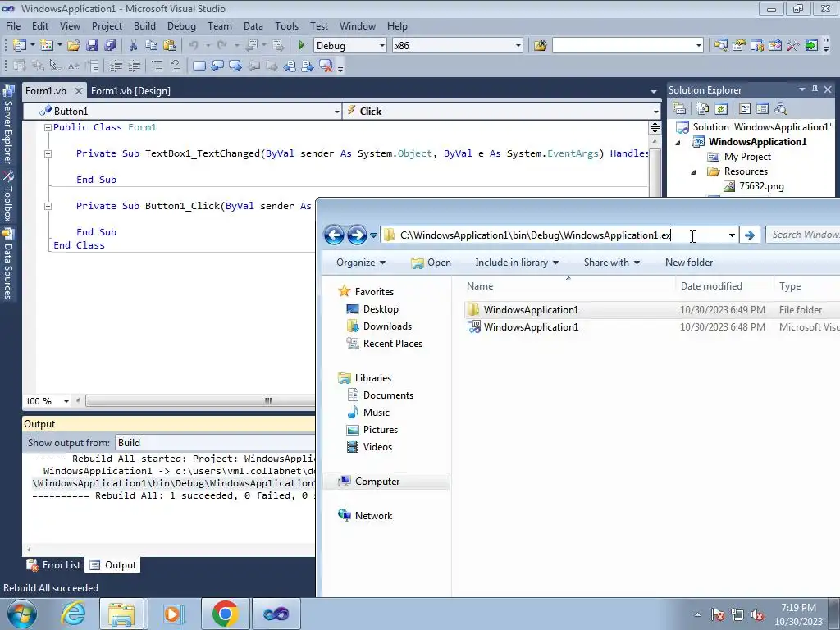Open the Share with dropdown
Image resolution: width=840 pixels, height=630 pixels.
pos(612,262)
